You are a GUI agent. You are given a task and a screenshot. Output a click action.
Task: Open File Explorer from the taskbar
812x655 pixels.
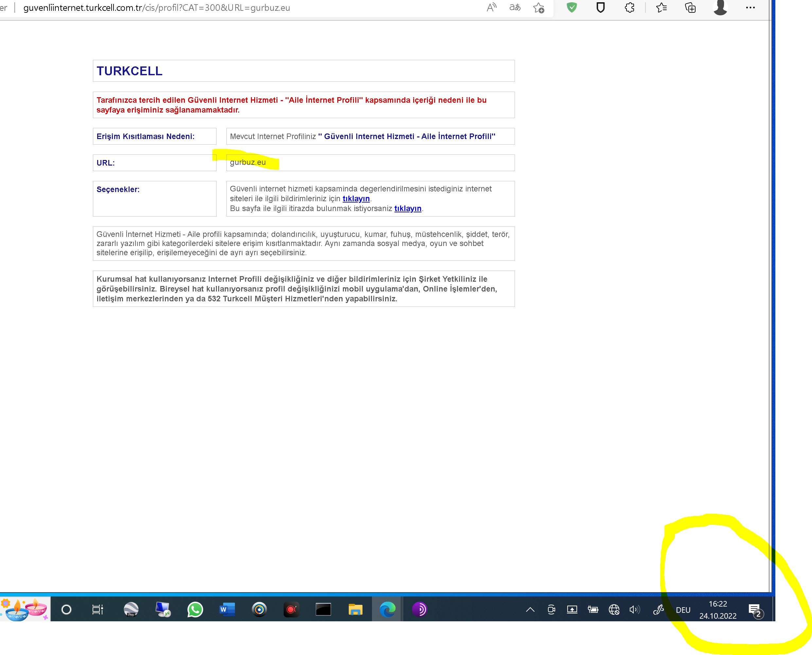355,609
